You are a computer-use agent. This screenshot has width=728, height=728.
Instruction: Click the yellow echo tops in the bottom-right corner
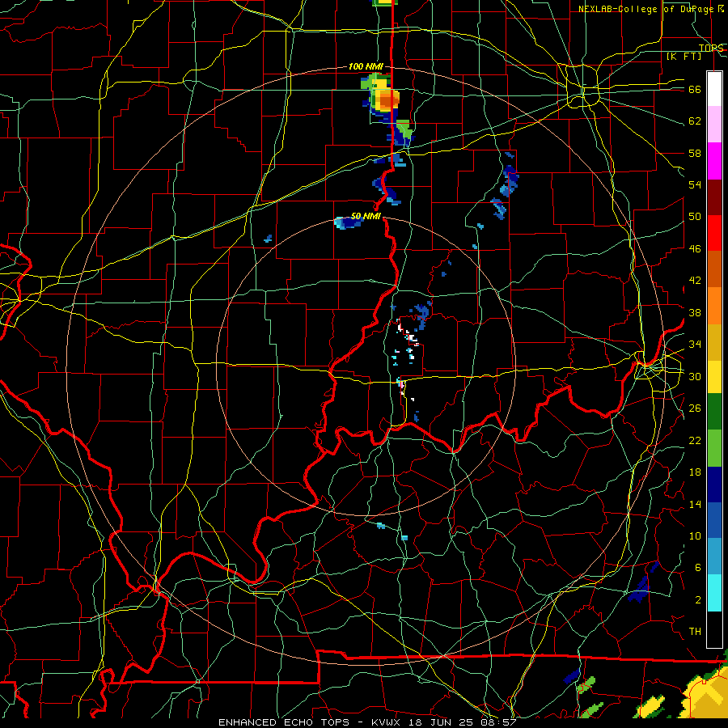(x=705, y=694)
